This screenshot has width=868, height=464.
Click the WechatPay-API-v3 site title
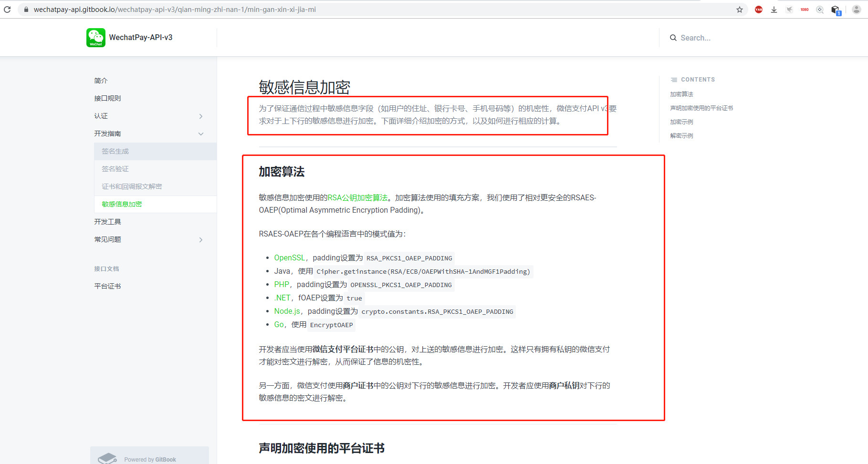141,37
